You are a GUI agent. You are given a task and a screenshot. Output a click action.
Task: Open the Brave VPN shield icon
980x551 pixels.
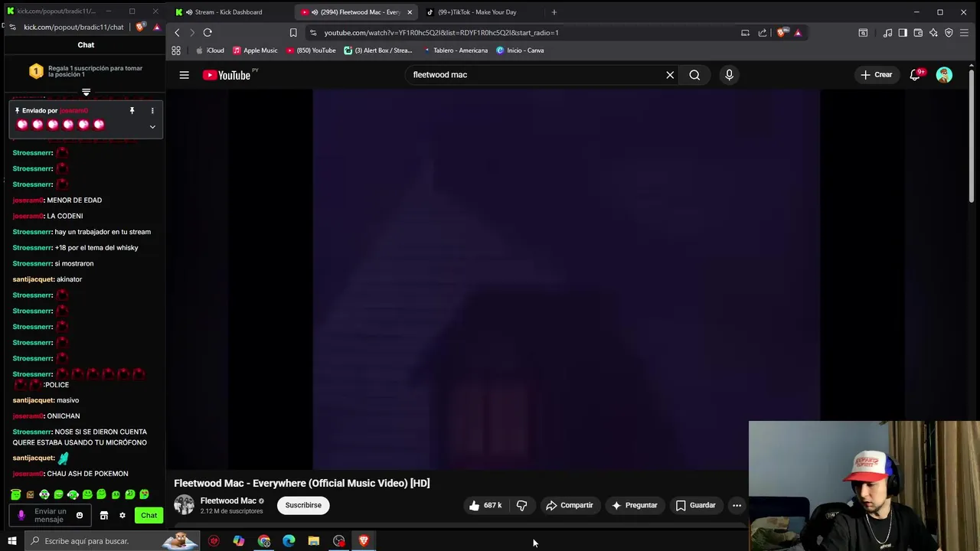[x=949, y=33]
